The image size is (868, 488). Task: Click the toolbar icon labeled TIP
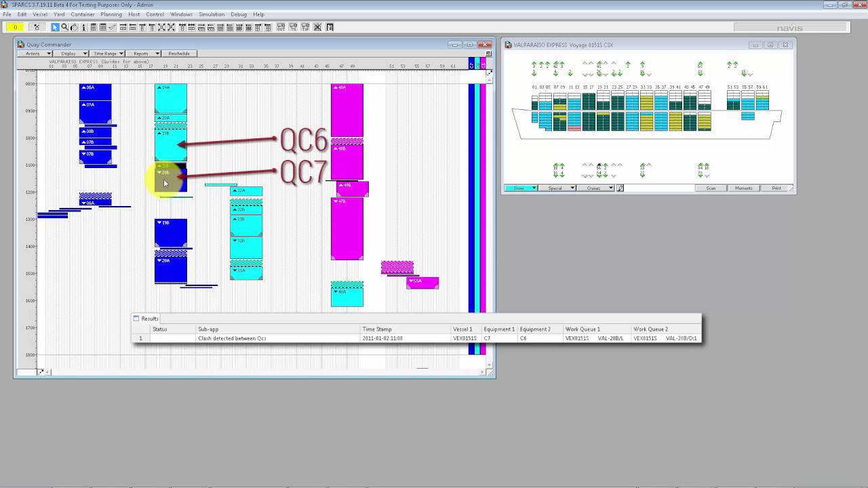coord(304,27)
